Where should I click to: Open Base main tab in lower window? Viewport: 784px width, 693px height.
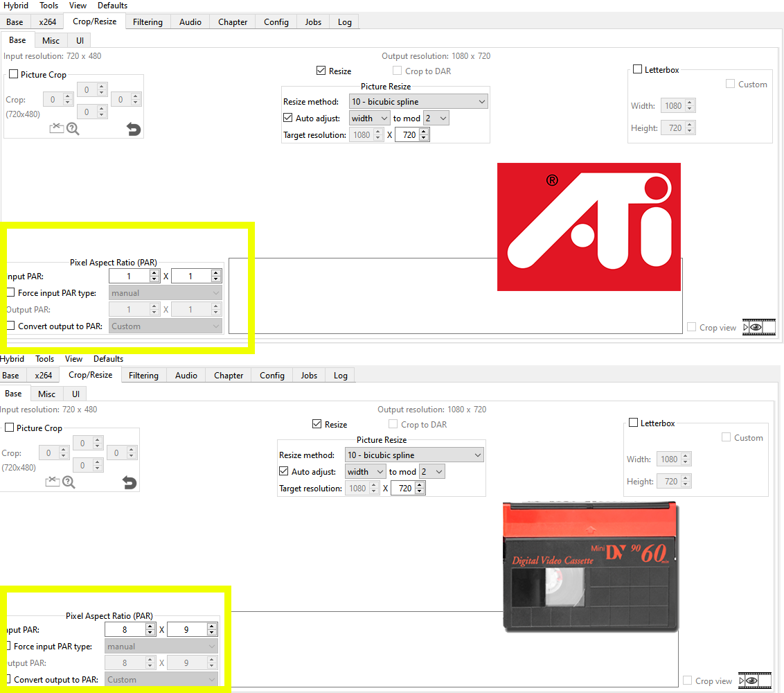(x=10, y=376)
